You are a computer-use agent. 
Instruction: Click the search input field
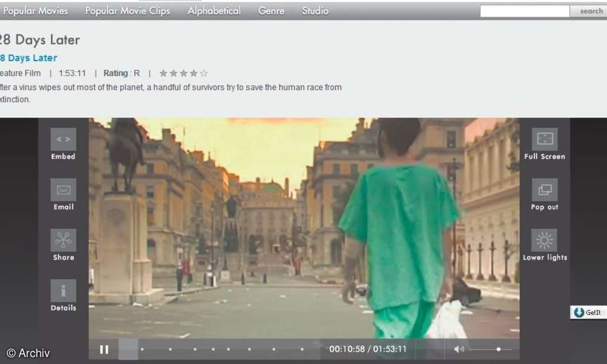click(525, 11)
